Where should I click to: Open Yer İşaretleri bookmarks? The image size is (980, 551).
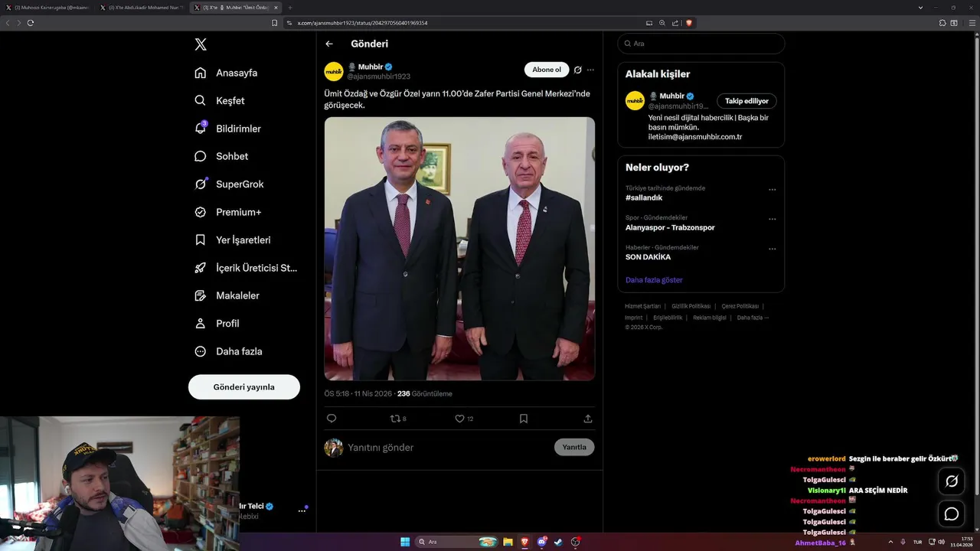(x=233, y=240)
